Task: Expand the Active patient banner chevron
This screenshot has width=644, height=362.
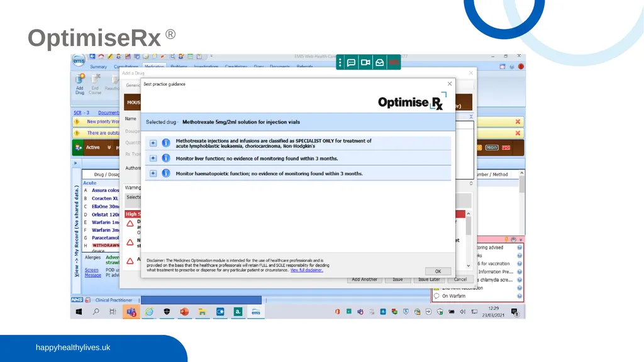Action: click(x=109, y=147)
